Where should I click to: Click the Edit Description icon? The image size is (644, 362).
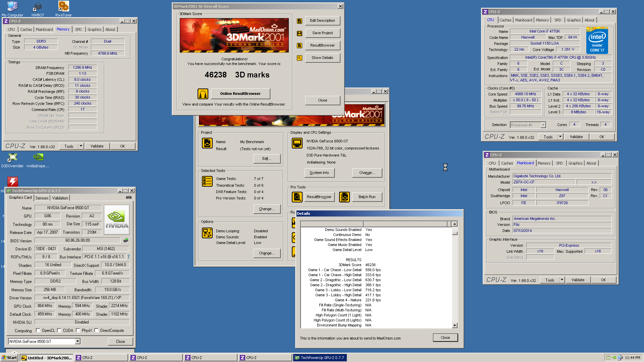[300, 21]
